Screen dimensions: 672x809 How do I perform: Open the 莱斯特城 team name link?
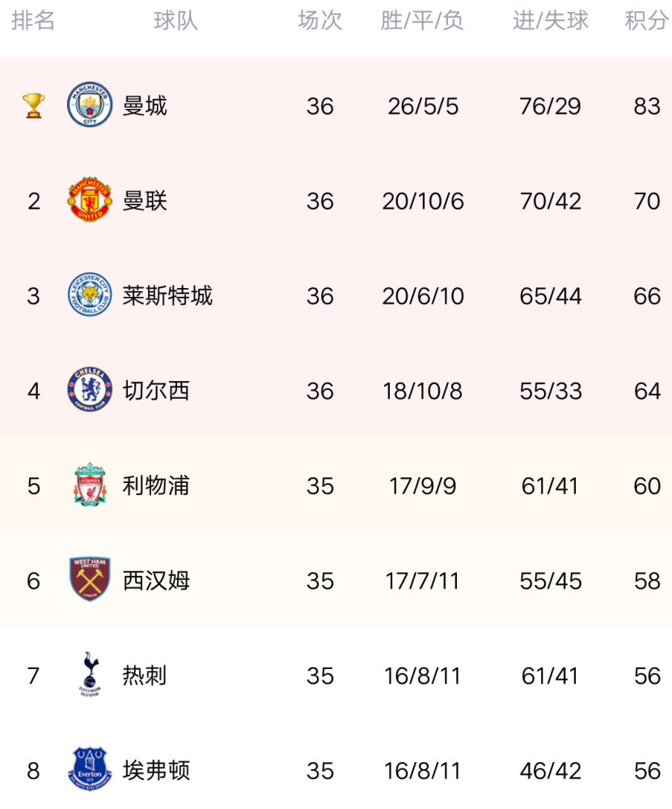coord(167,295)
